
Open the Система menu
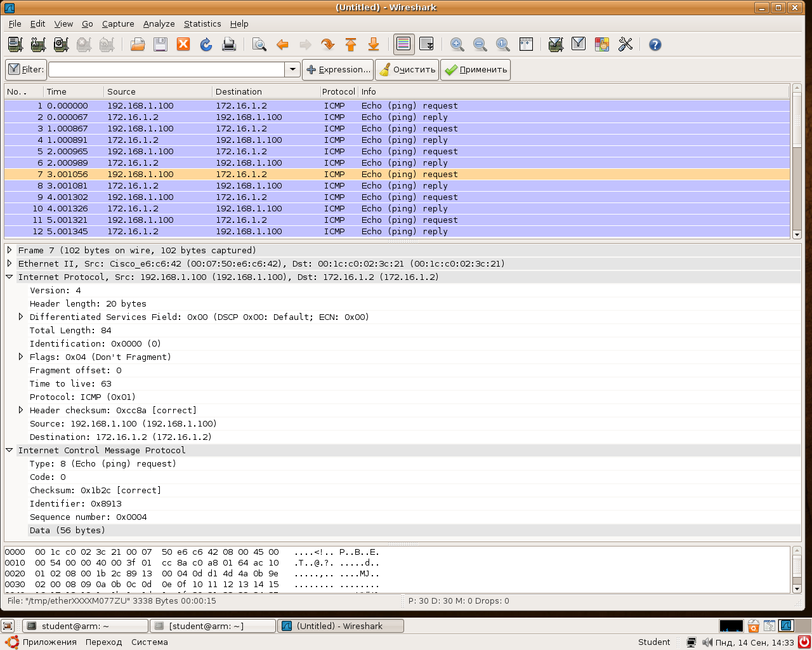pyautogui.click(x=150, y=642)
